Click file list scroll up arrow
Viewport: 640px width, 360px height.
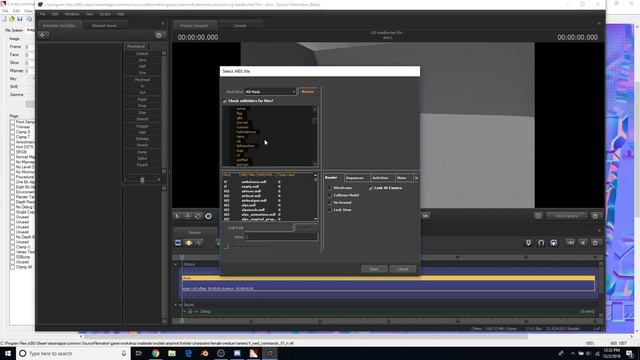pos(315,175)
